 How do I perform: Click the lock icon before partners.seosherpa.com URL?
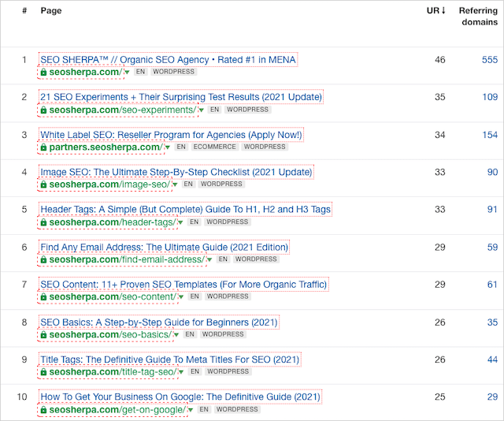(x=44, y=147)
